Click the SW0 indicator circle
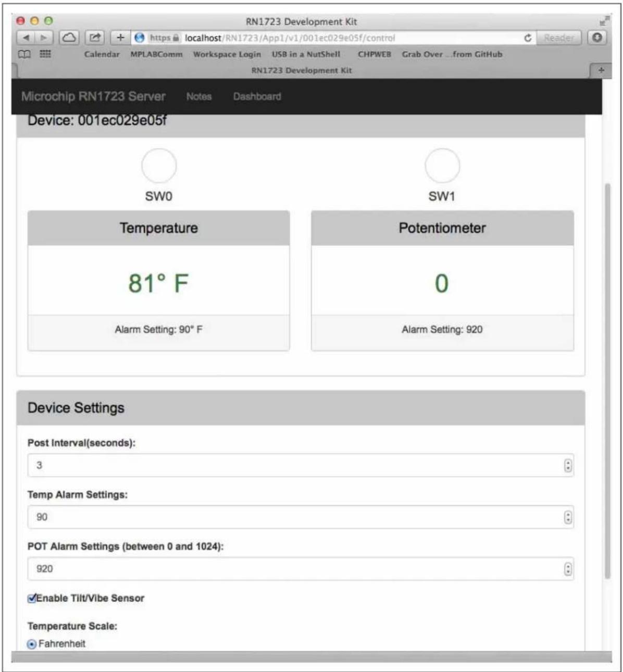This screenshot has height=672, width=623. point(159,166)
